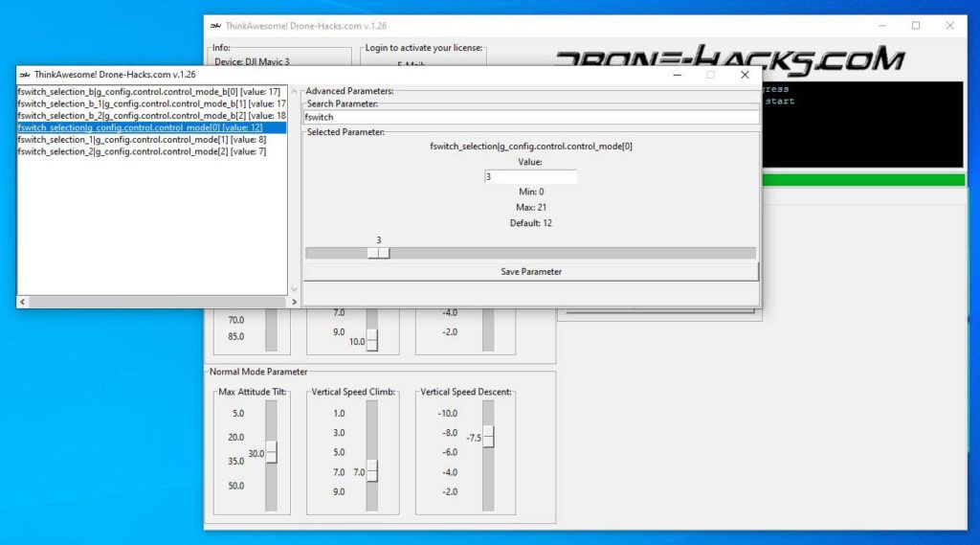Click the Save Parameter button
The width and height of the screenshot is (980, 545).
(x=530, y=272)
